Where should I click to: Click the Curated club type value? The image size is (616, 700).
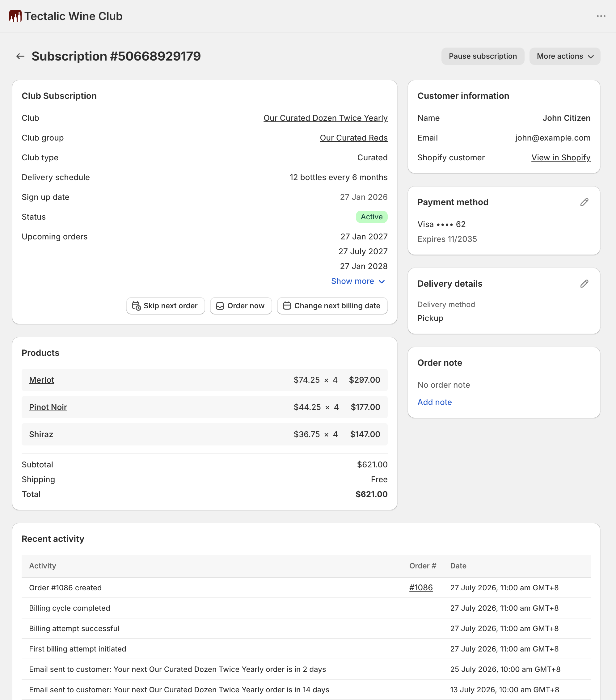(x=372, y=158)
